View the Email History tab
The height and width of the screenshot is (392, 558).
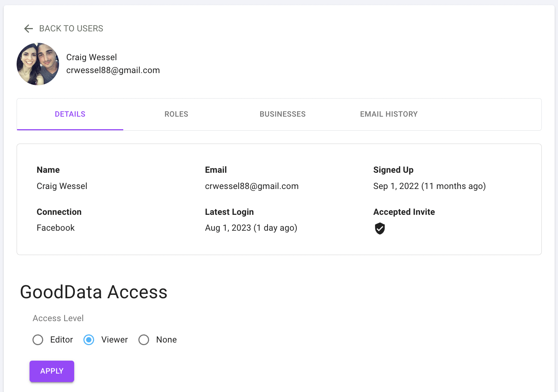389,114
